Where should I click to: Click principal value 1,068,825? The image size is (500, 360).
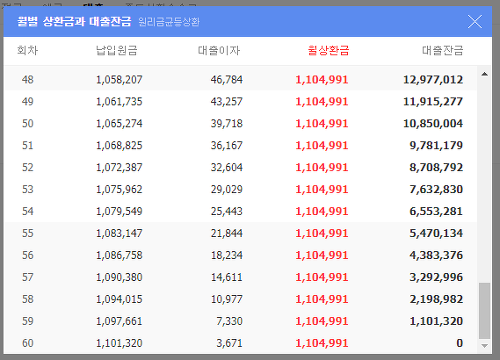(119, 145)
